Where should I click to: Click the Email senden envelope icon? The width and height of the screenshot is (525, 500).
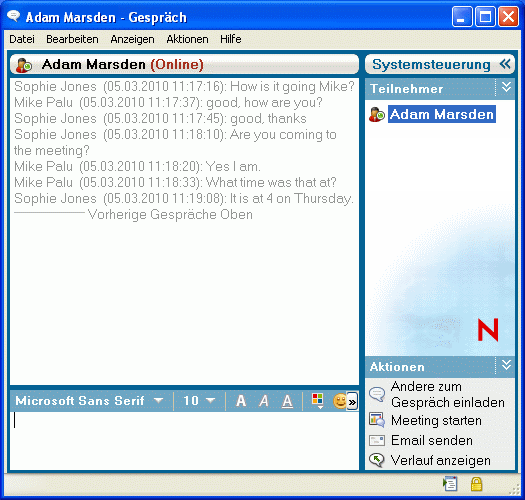pyautogui.click(x=377, y=440)
